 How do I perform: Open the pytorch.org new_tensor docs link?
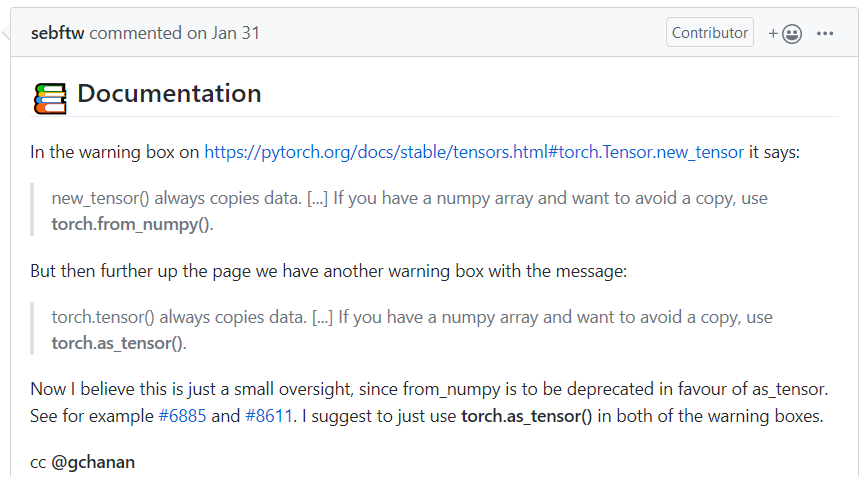click(474, 152)
